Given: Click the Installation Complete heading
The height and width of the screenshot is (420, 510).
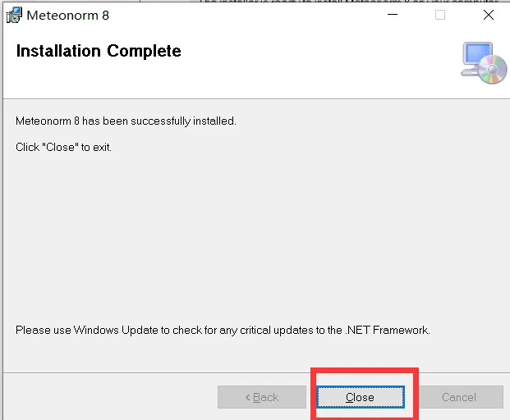Looking at the screenshot, I should 99,51.
